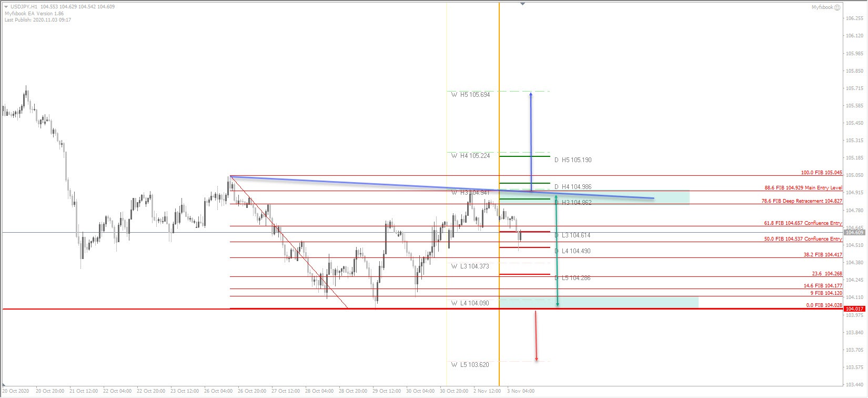Screen dimensions: 868x398
Task: Select the green double-headed vertical arrow
Action: coord(557,250)
